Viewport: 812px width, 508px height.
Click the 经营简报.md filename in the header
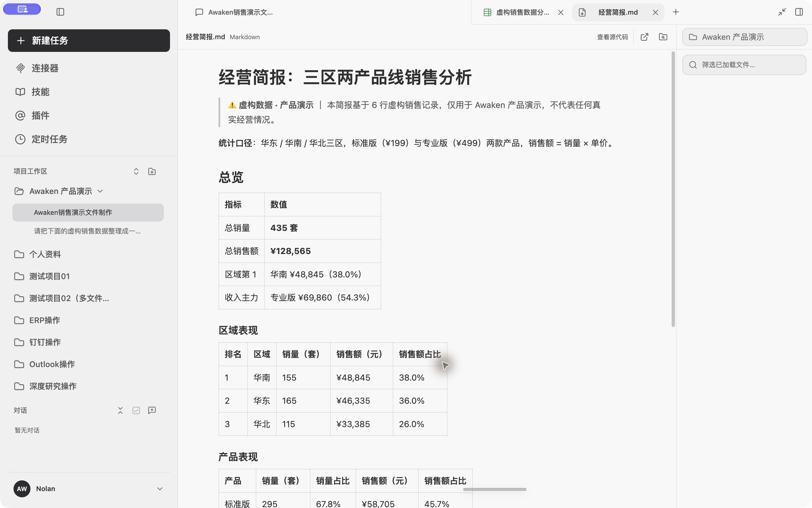(x=205, y=37)
